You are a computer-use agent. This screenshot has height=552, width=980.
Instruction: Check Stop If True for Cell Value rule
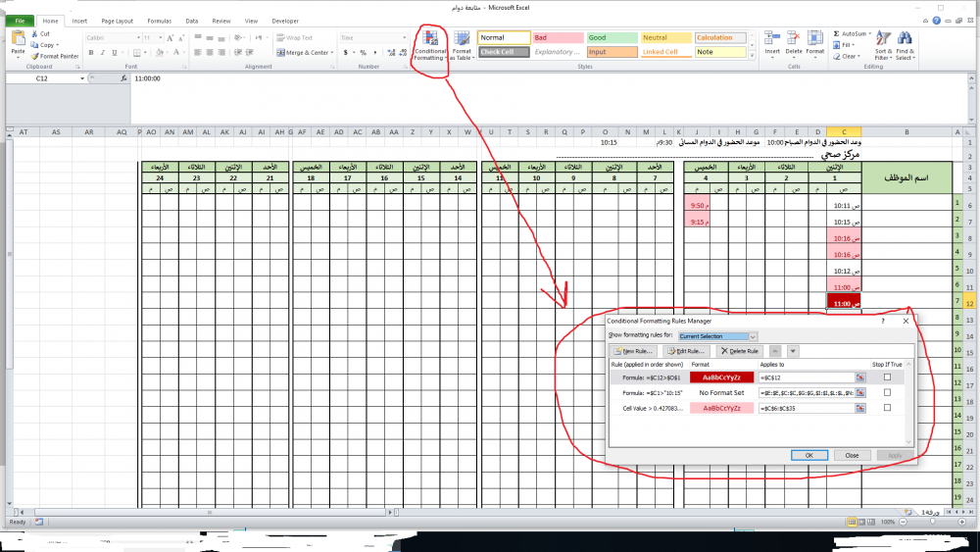(887, 408)
